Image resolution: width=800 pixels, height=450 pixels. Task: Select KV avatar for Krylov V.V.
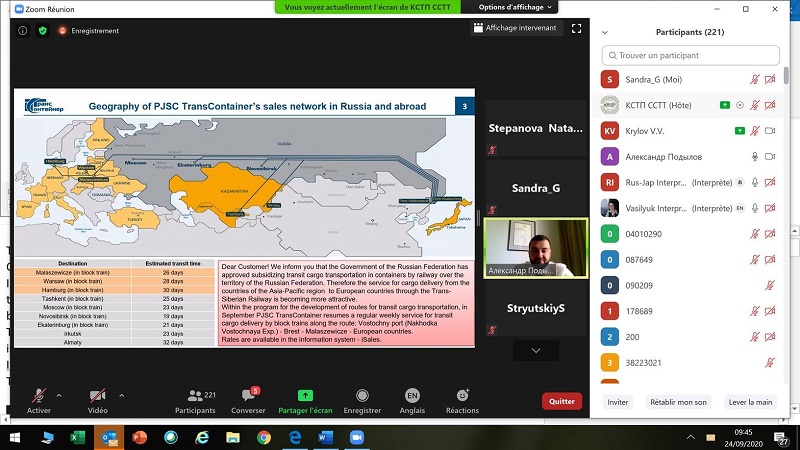pos(610,131)
